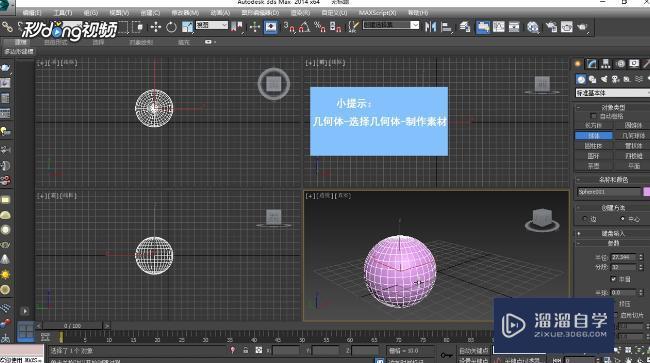
Task: Open the Layer Manager icon
Action: [465, 27]
